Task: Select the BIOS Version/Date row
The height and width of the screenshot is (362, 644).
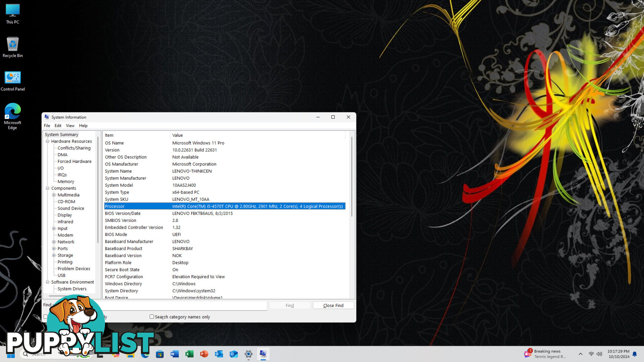Action: tap(225, 213)
